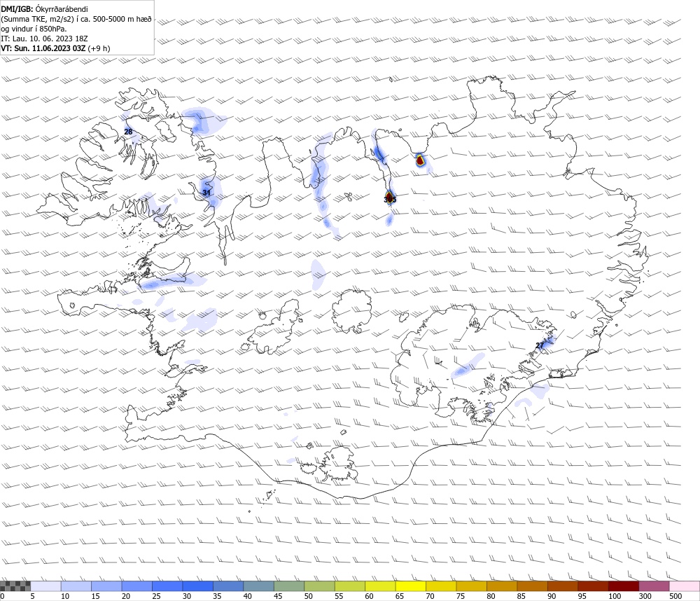700x601 pixels.
Task: Click legend number '60'
Action: click(x=369, y=596)
